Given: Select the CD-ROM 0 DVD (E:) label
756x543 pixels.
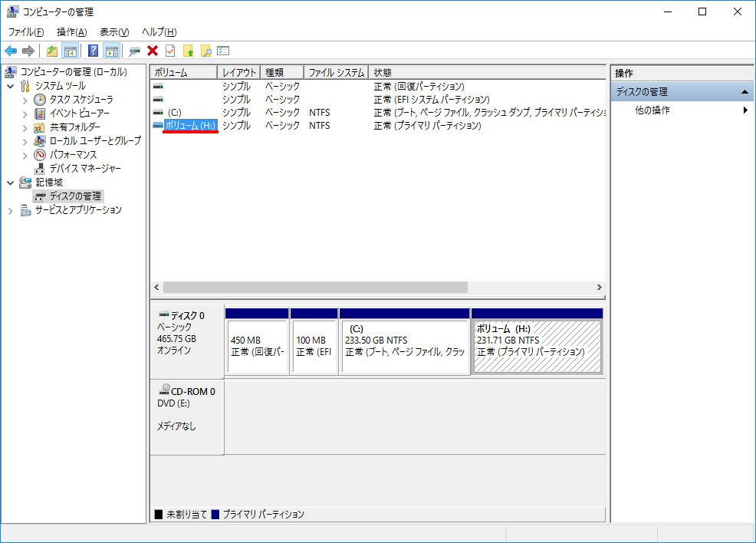Looking at the screenshot, I should pos(186,416).
